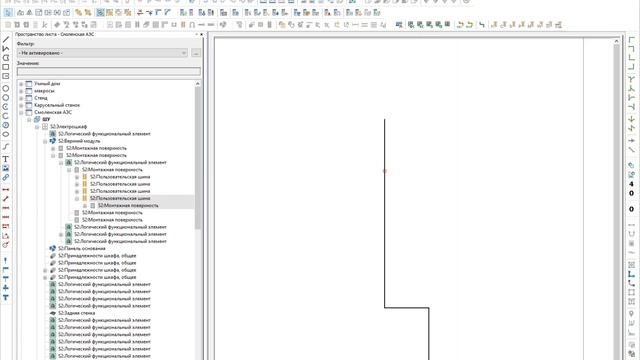The width and height of the screenshot is (640, 360).
Task: Expand the Умный дом project node
Action: tap(21, 84)
